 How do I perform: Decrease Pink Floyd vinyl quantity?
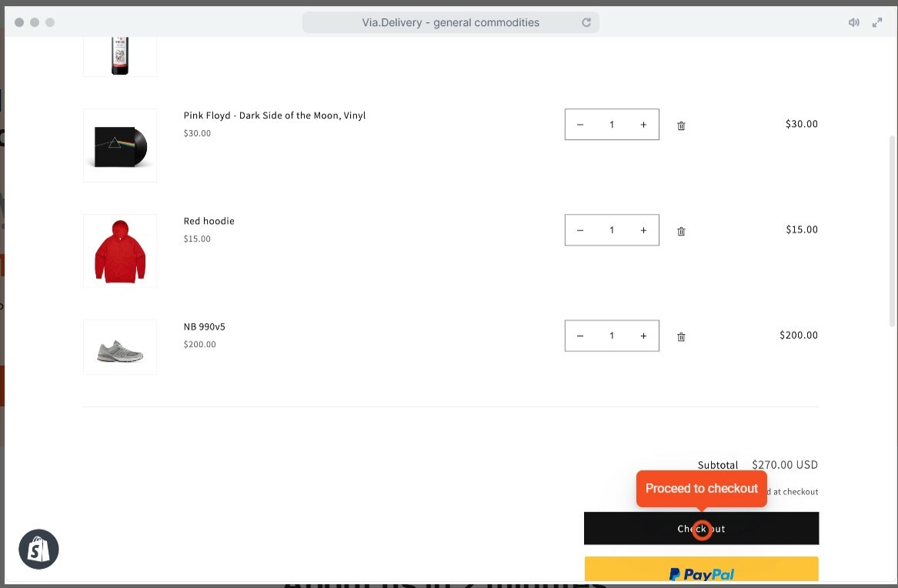pyautogui.click(x=580, y=125)
